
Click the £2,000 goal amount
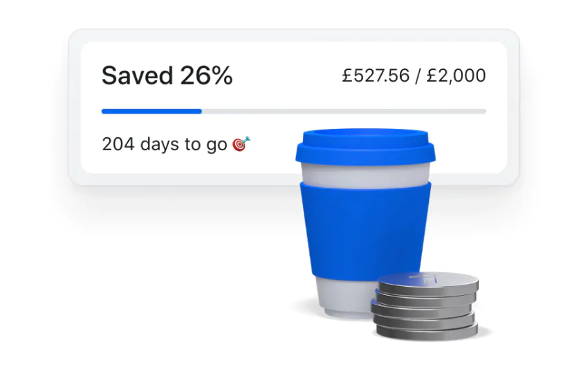pos(457,75)
